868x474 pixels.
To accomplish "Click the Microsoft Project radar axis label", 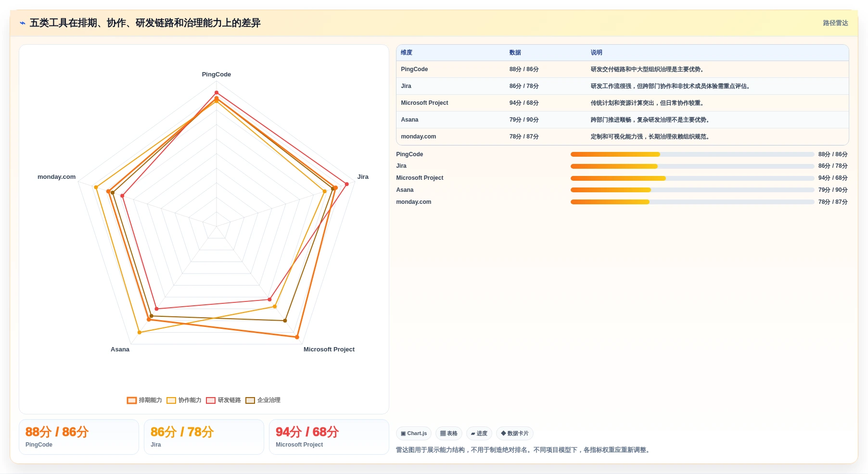I will (329, 349).
